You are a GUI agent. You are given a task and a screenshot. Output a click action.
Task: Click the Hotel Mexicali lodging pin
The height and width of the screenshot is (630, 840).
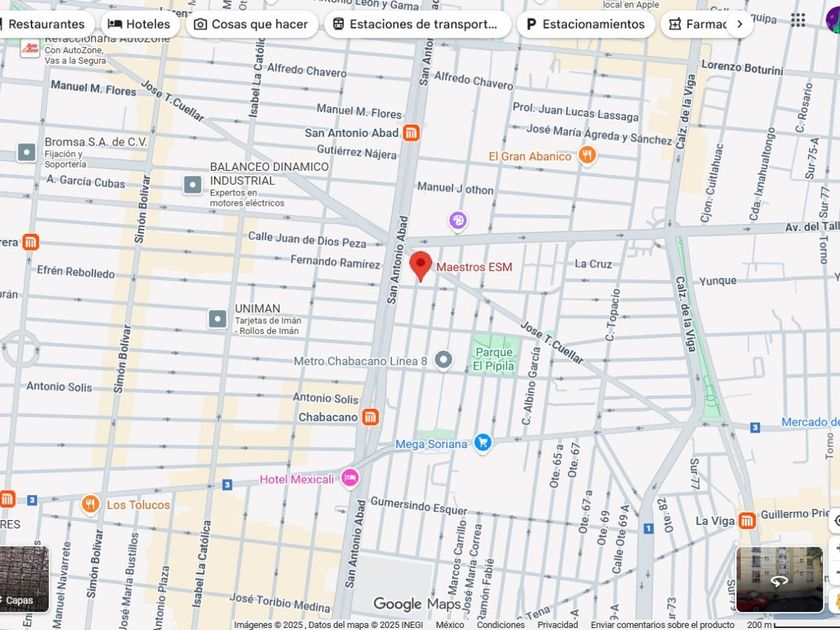[350, 477]
